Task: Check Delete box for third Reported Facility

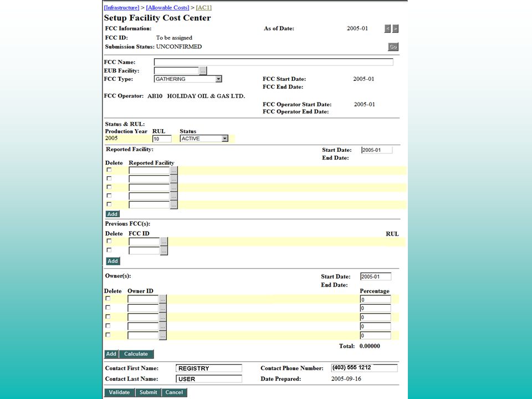Action: (x=109, y=187)
